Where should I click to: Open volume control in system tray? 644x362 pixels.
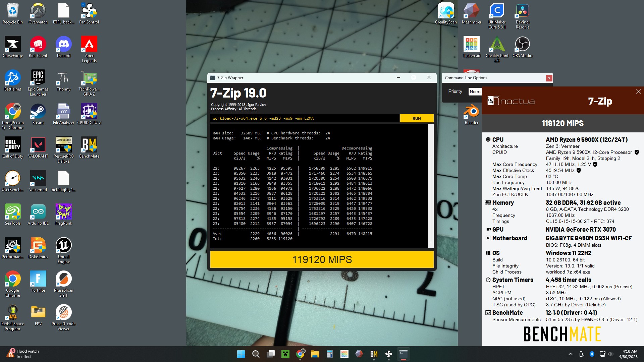pyautogui.click(x=610, y=354)
